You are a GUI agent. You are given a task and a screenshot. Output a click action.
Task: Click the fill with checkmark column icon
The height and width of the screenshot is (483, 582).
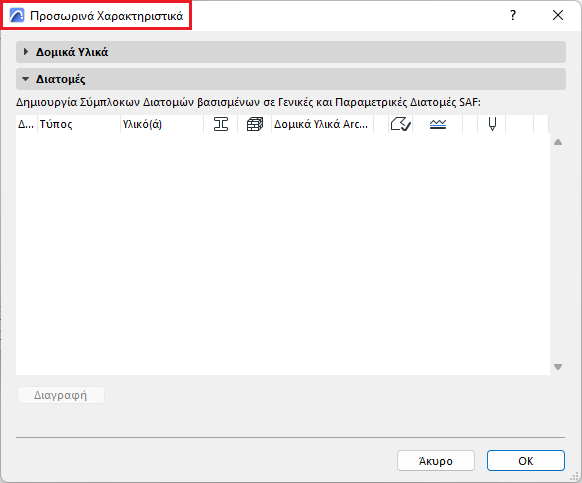[400, 124]
